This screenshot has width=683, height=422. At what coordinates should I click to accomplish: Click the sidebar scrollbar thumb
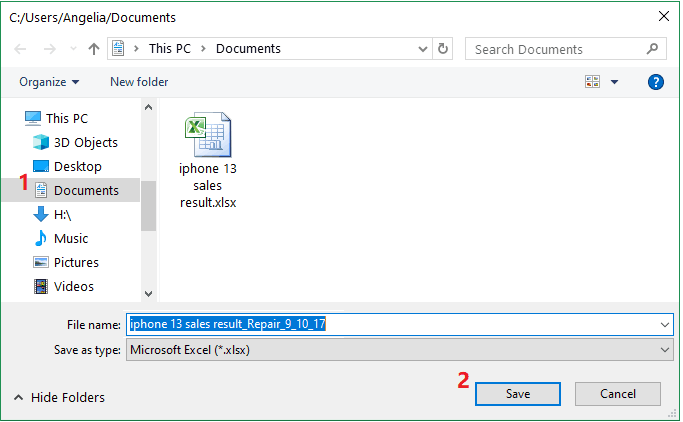point(148,206)
